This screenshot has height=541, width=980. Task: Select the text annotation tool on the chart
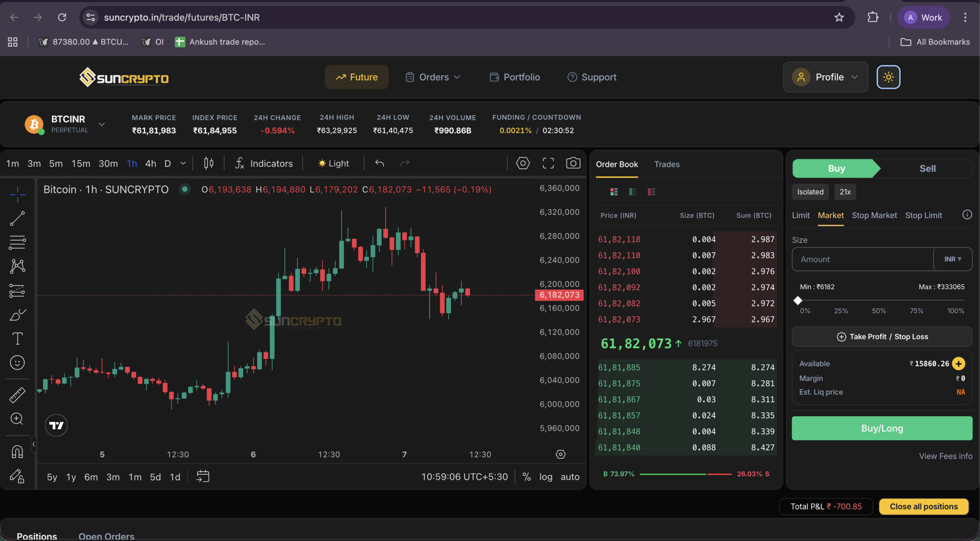point(17,338)
